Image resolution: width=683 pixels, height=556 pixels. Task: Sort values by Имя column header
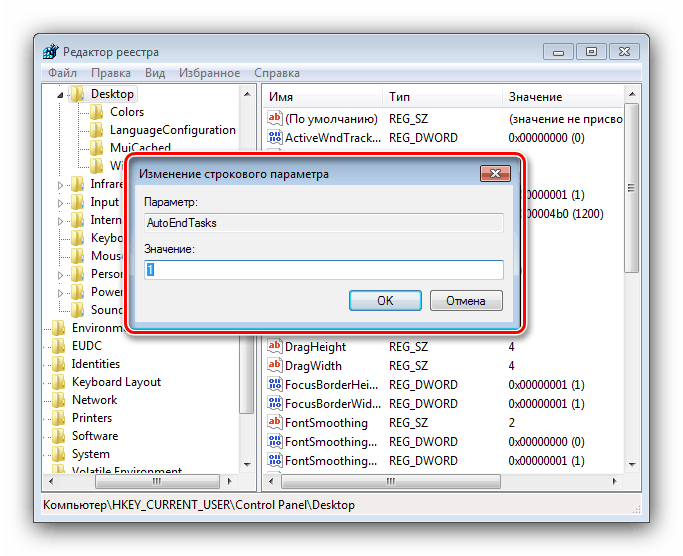pyautogui.click(x=323, y=97)
